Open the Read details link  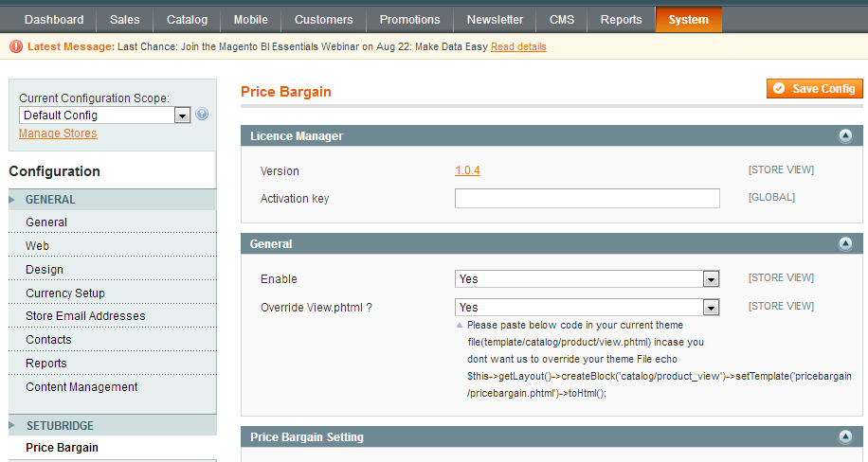pos(518,46)
